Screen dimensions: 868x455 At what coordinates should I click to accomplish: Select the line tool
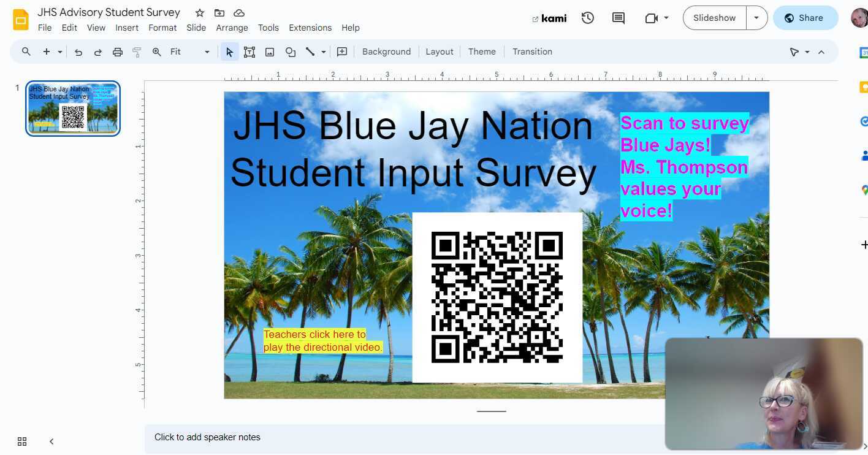311,52
